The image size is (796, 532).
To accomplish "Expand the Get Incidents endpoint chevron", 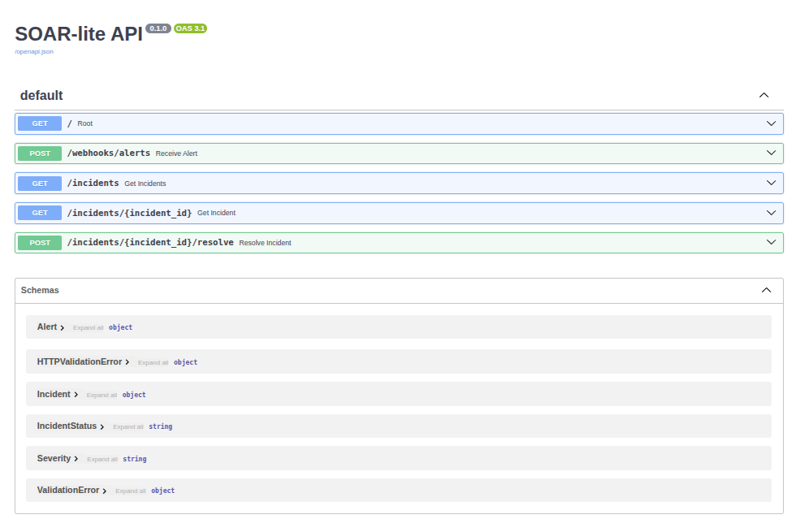I will pos(772,183).
